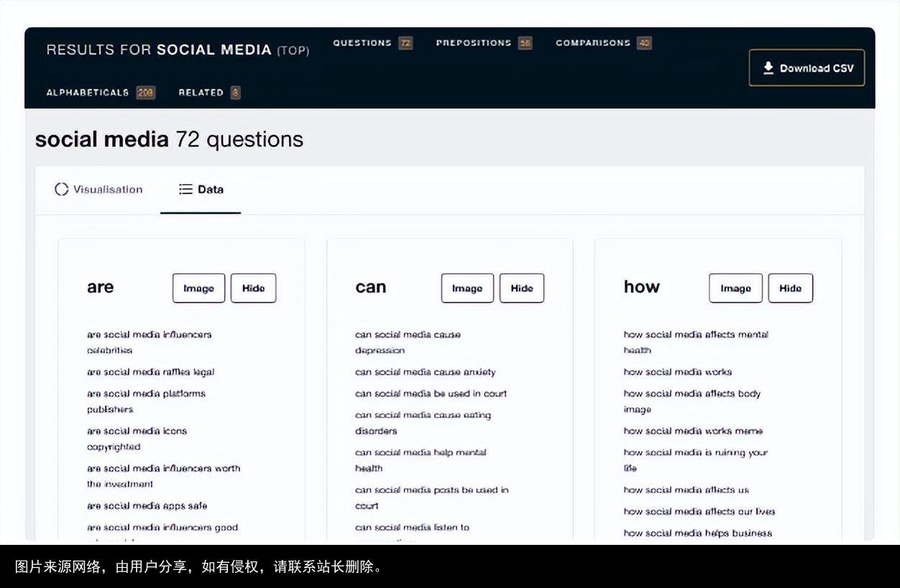Click the Visualisation circle icon

pyautogui.click(x=62, y=190)
